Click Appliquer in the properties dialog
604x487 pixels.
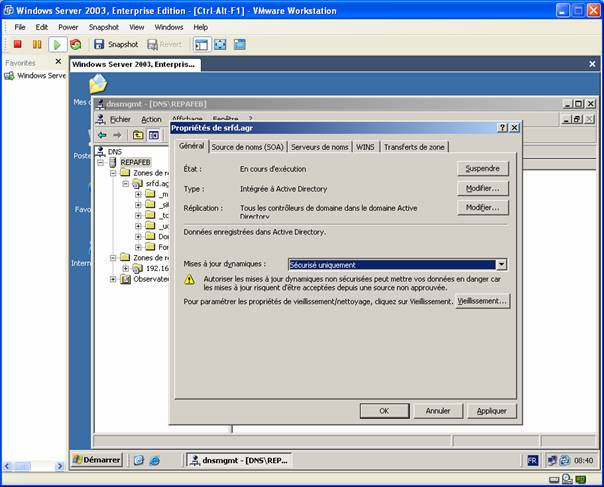pyautogui.click(x=492, y=411)
